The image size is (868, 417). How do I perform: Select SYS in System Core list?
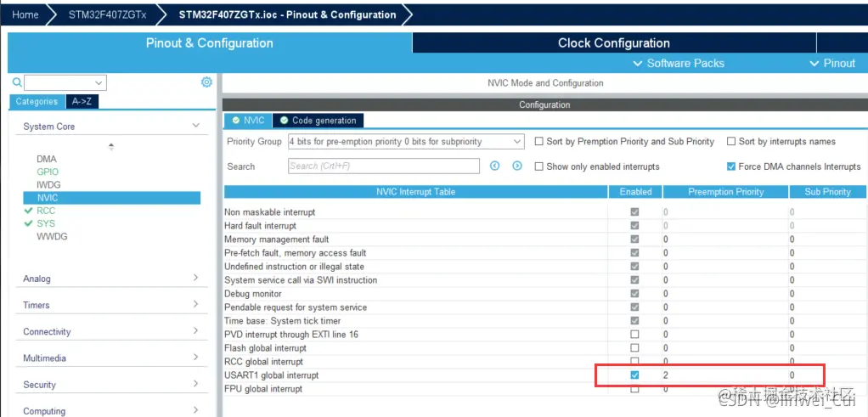click(x=46, y=223)
